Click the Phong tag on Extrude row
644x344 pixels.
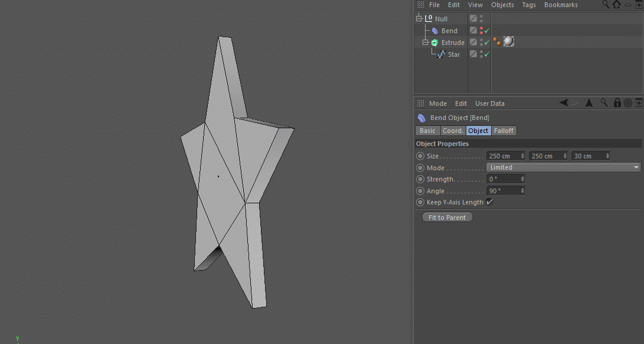(x=496, y=41)
